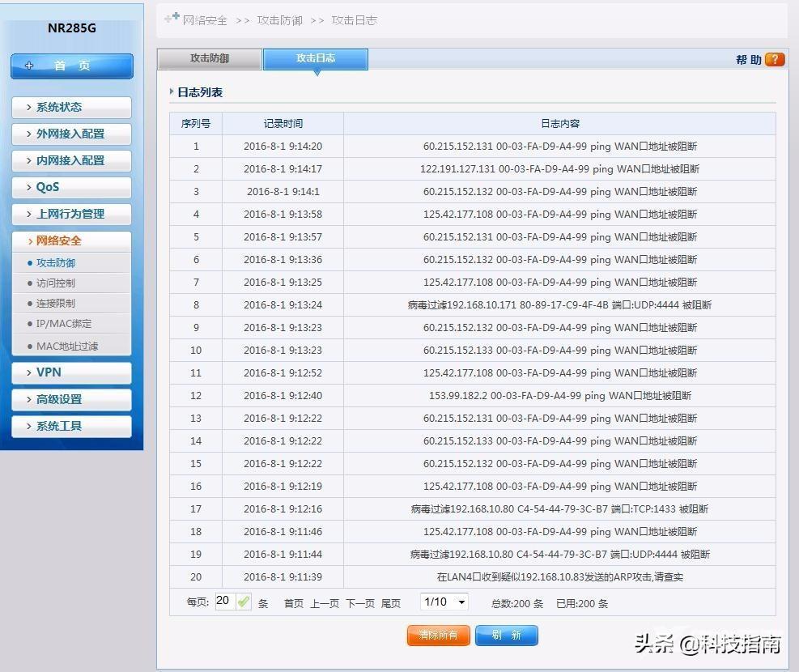Click the 清除所有 clear all button
Screen dimensions: 799x672
438,636
